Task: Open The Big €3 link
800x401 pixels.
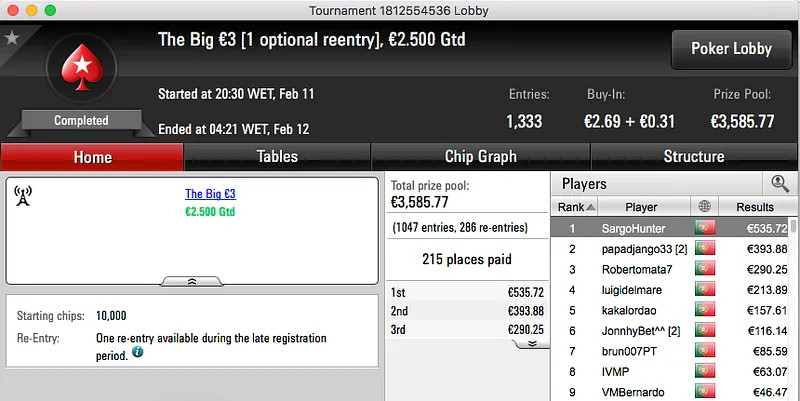Action: (210, 194)
